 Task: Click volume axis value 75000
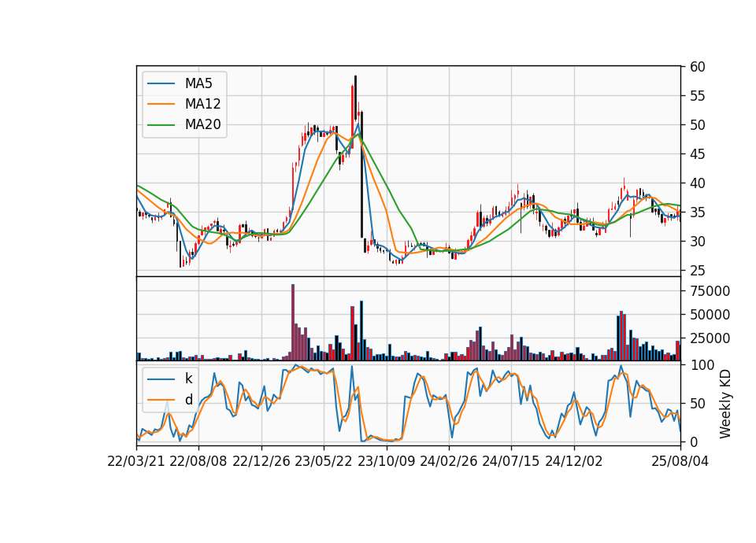(710, 291)
